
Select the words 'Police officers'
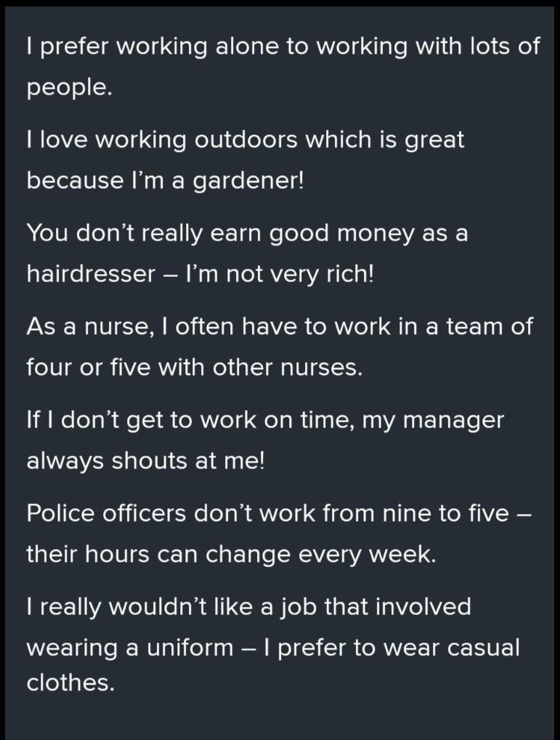tap(107, 512)
